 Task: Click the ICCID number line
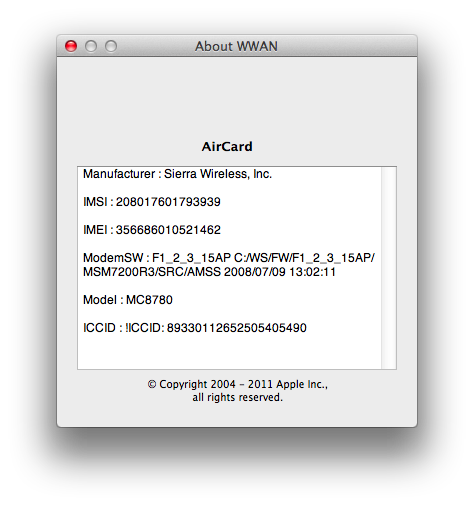point(195,328)
